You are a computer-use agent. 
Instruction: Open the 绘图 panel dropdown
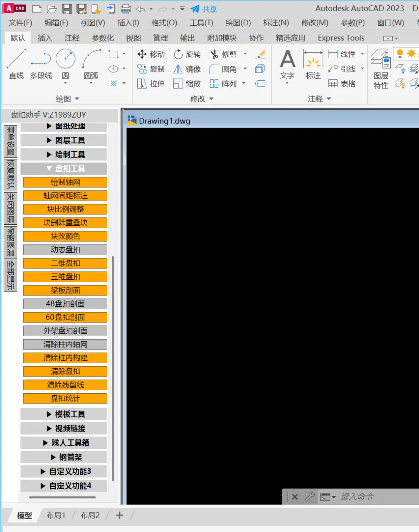[68, 99]
